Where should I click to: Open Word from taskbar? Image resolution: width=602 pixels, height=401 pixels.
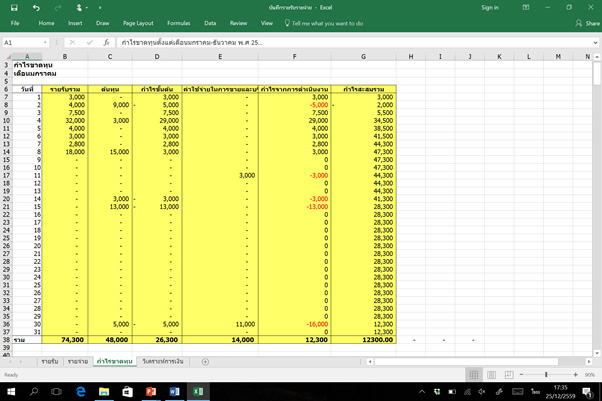tap(174, 391)
